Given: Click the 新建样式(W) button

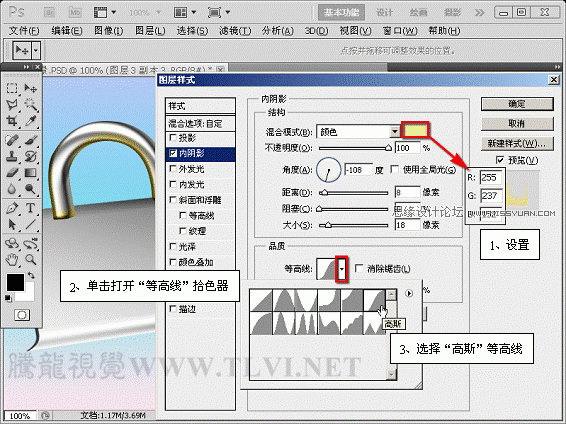Looking at the screenshot, I should [517, 143].
